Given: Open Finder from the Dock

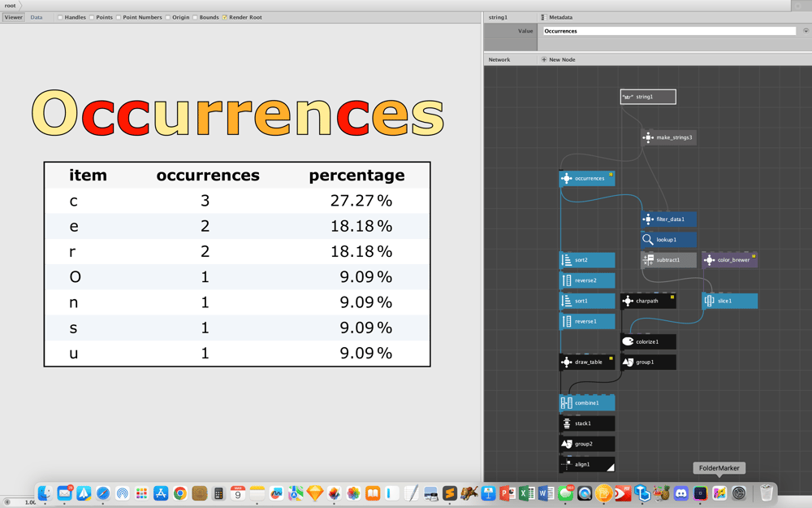Looking at the screenshot, I should click(x=45, y=493).
